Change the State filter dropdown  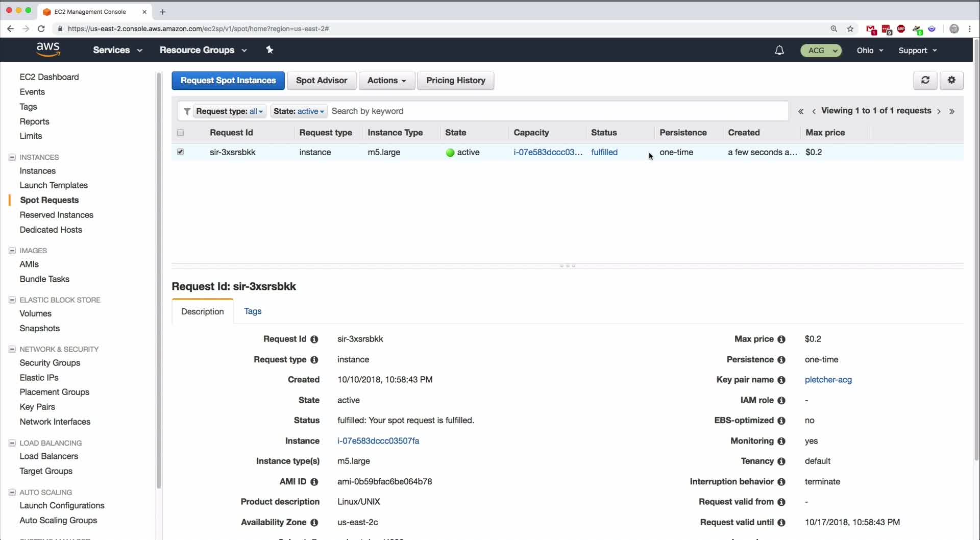299,111
